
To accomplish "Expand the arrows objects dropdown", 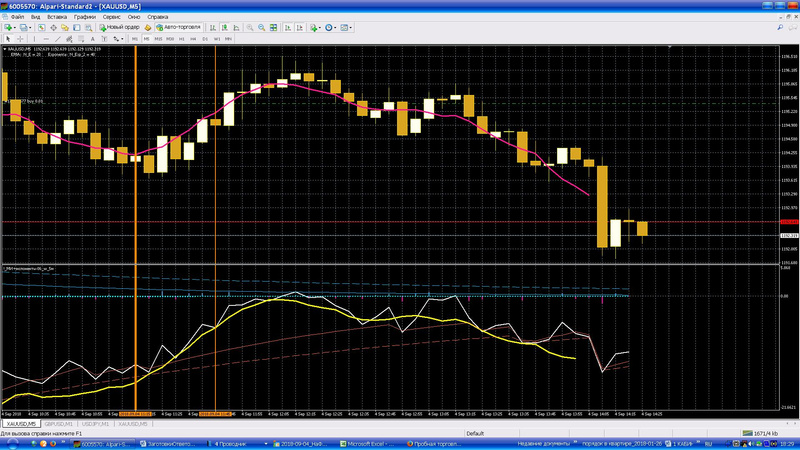I will tap(122, 38).
